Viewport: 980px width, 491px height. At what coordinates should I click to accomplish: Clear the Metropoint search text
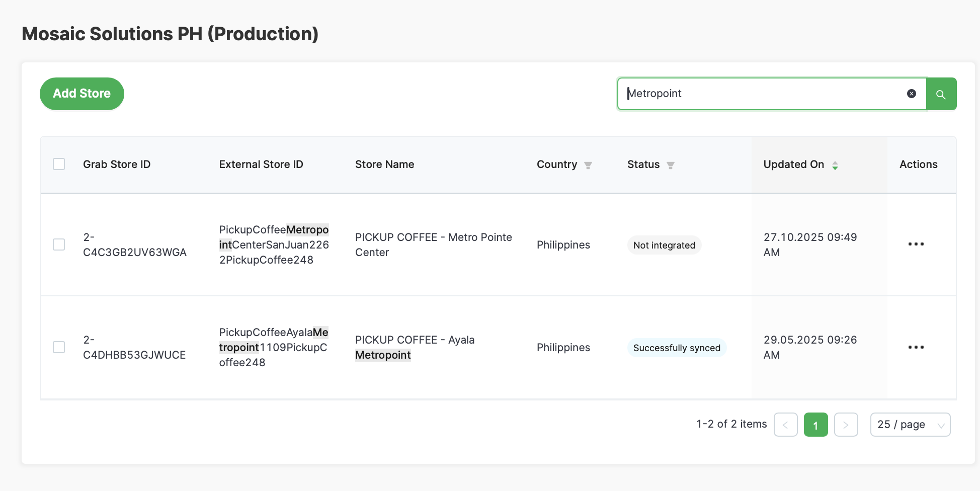(x=911, y=94)
